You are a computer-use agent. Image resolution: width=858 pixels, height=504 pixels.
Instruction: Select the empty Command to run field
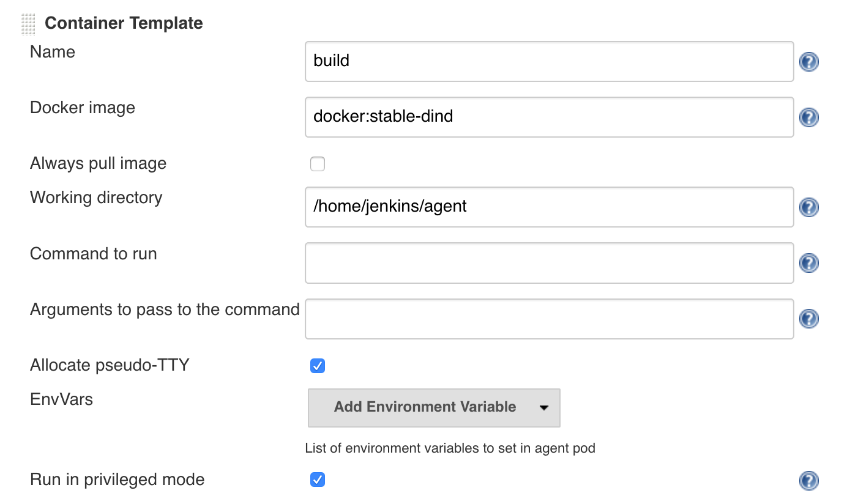coord(549,263)
